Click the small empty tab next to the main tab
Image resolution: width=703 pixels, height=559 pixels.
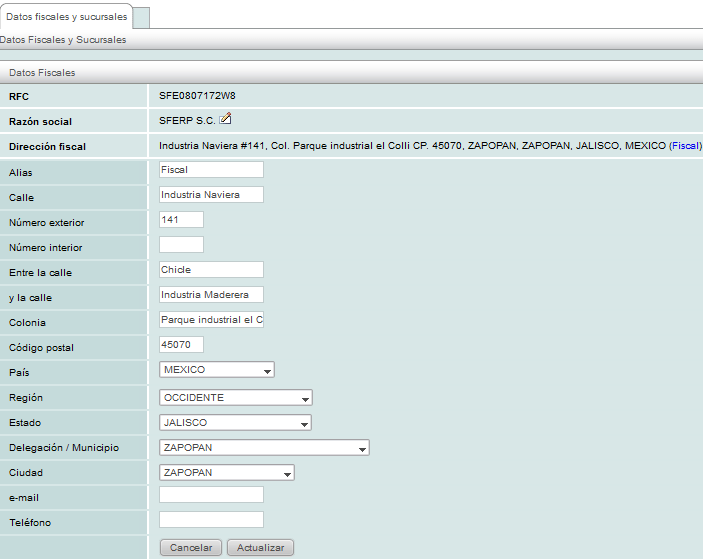click(141, 17)
